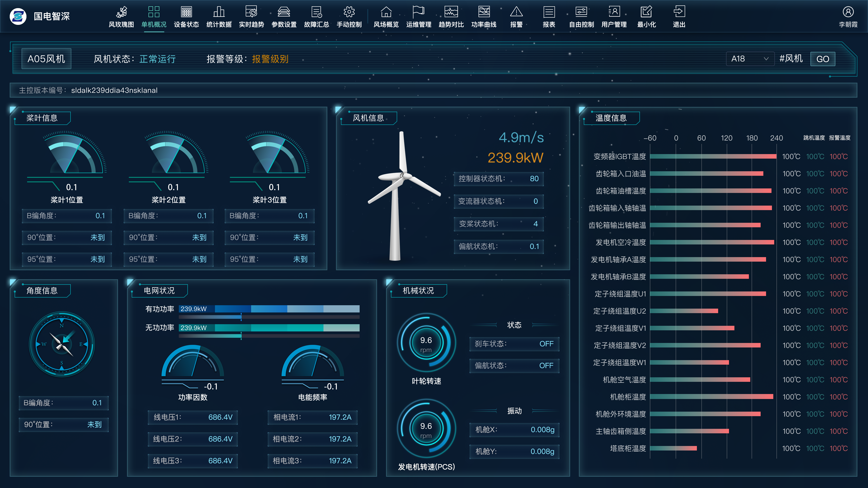Click the 定子绕组温度U2 temperature bar
868x488 pixels.
684,311
